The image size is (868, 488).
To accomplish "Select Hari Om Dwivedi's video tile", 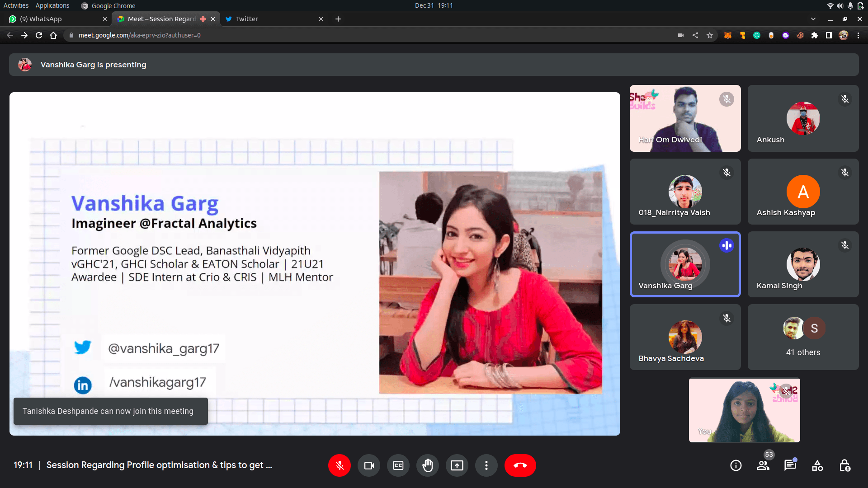I will tap(685, 118).
